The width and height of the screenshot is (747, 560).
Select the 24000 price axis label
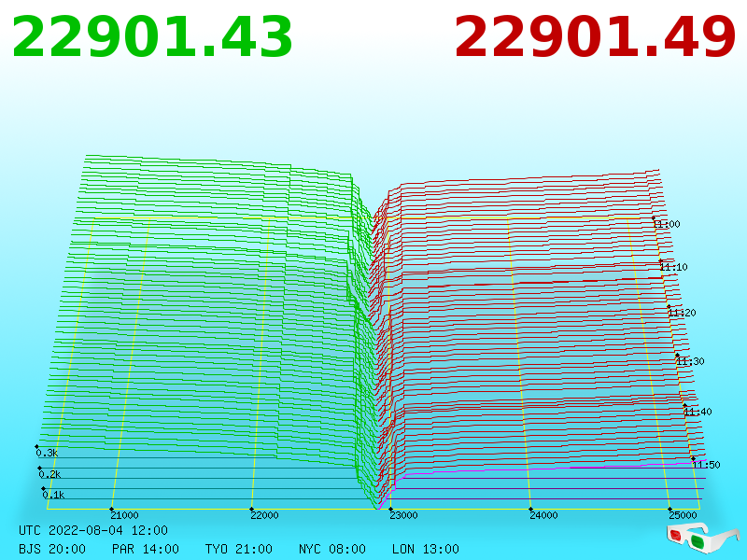[x=544, y=515]
